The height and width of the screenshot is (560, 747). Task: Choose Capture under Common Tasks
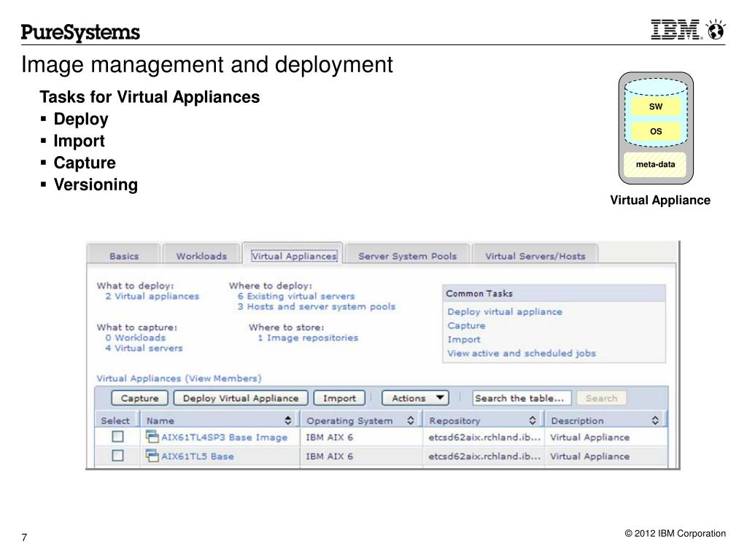(466, 325)
